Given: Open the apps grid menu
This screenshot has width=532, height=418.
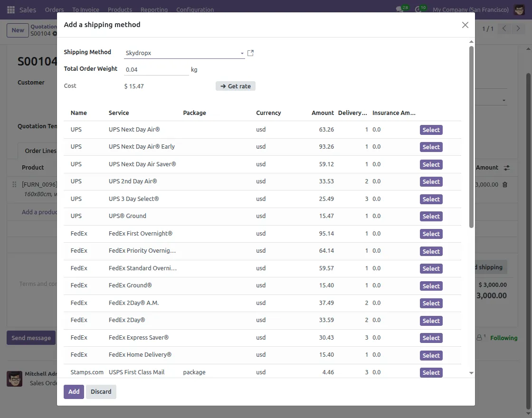Looking at the screenshot, I should [10, 9].
